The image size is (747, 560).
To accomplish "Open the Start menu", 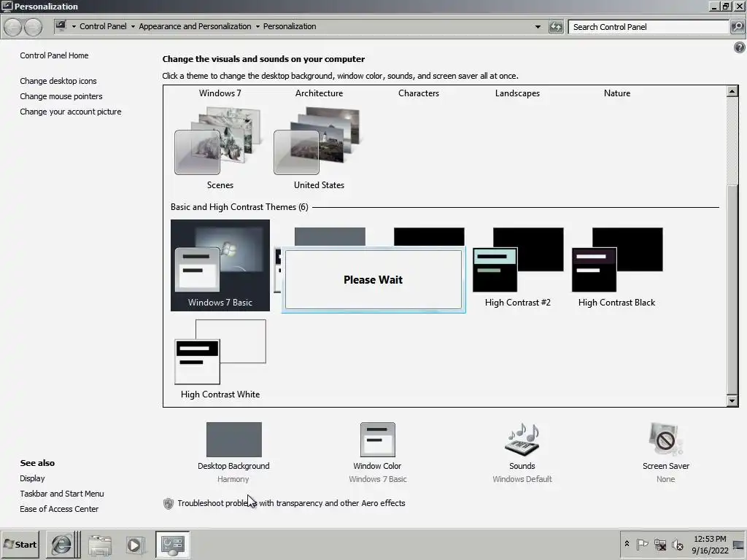I will pyautogui.click(x=20, y=544).
